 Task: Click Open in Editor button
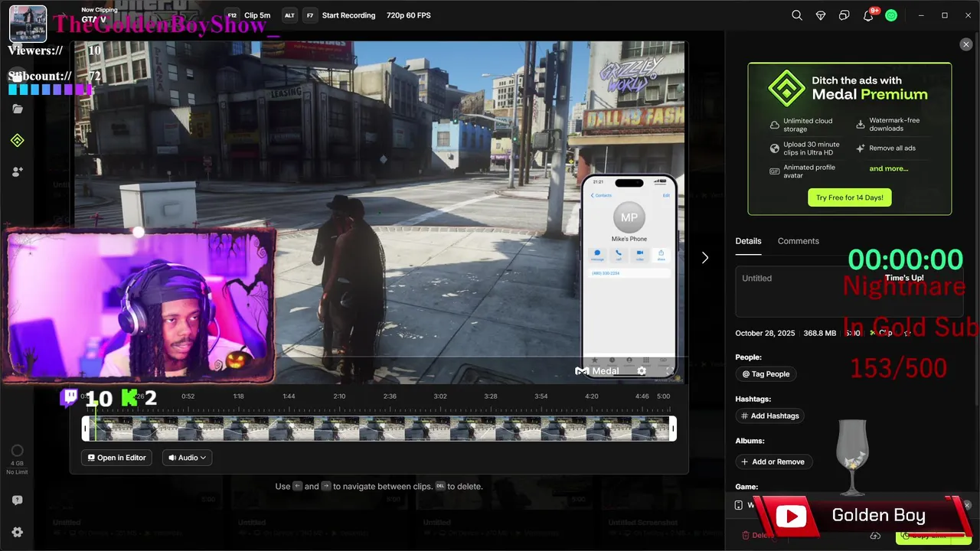click(x=117, y=458)
